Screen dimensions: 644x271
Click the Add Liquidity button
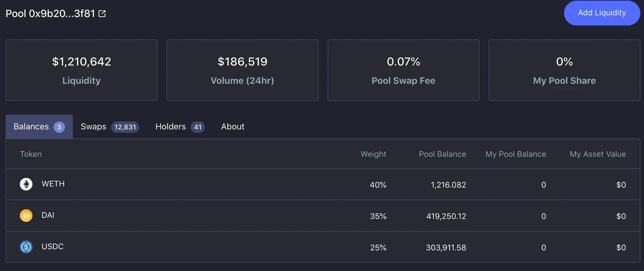pyautogui.click(x=602, y=13)
